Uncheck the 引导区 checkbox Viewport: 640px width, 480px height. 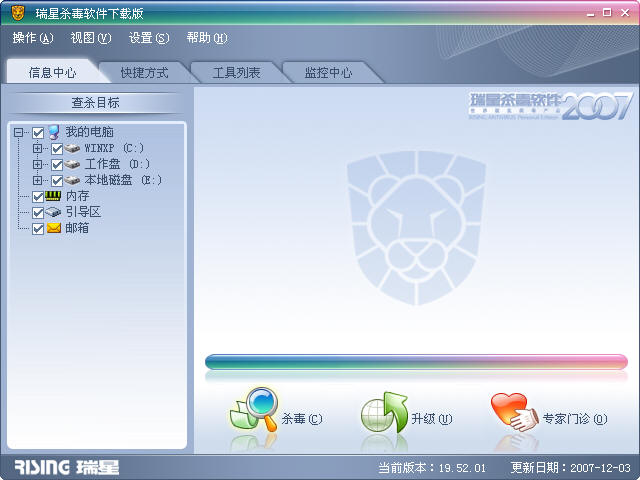coord(38,212)
